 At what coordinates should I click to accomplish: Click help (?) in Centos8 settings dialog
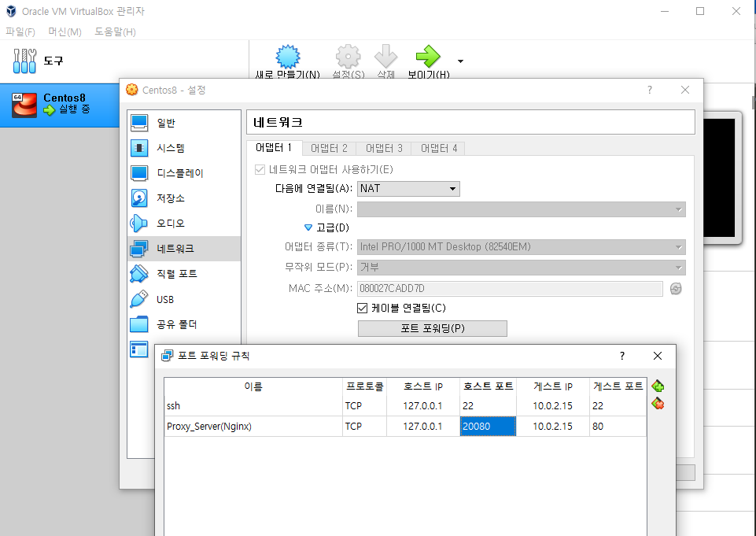coord(650,90)
